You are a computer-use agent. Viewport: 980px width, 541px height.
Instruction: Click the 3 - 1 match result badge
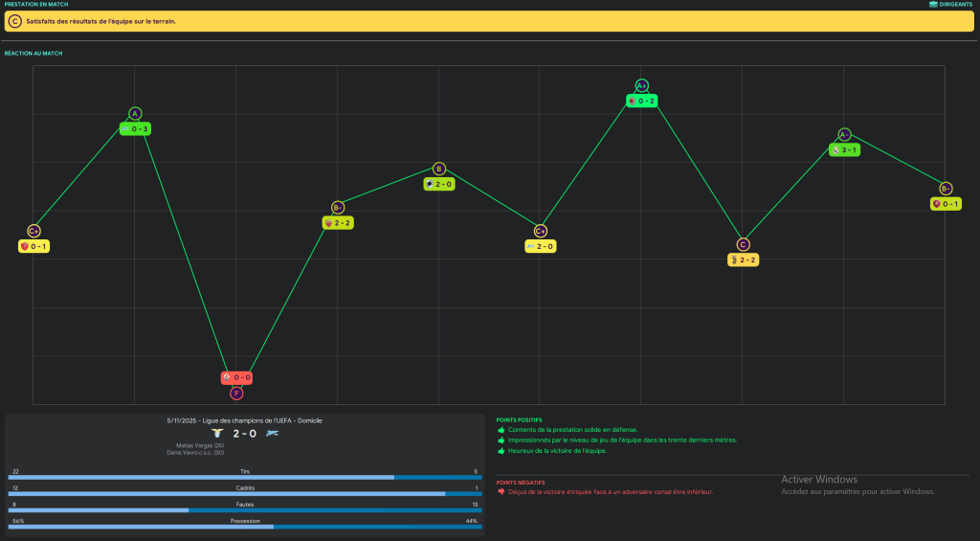pyautogui.click(x=844, y=149)
